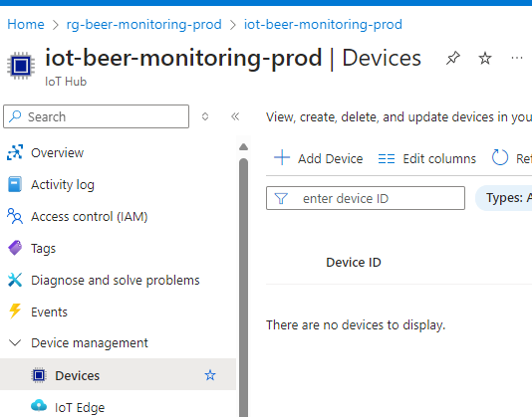Favorite this resource with the header star
Image resolution: width=532 pixels, height=417 pixels.
(485, 58)
